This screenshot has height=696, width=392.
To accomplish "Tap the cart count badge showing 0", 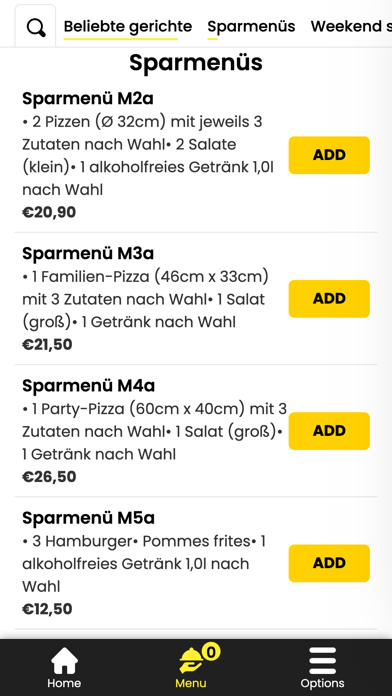I will 211,652.
